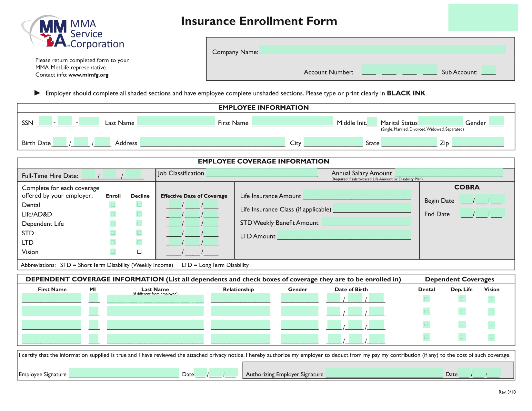Viewport: 532px width, 411px height.
Task: Click the Sub Account field
Action: tap(488, 70)
